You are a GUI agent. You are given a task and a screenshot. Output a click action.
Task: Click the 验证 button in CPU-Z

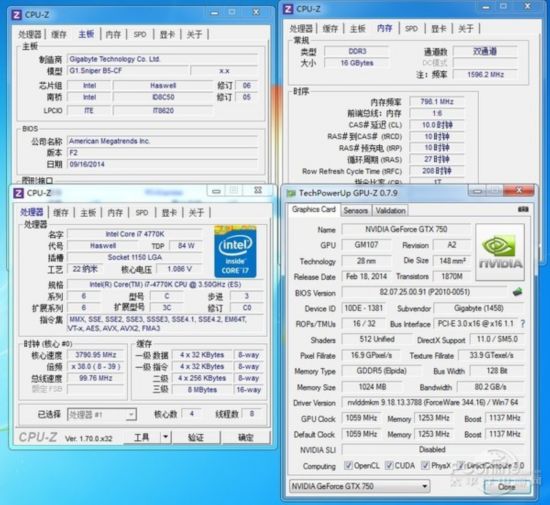pyautogui.click(x=196, y=437)
